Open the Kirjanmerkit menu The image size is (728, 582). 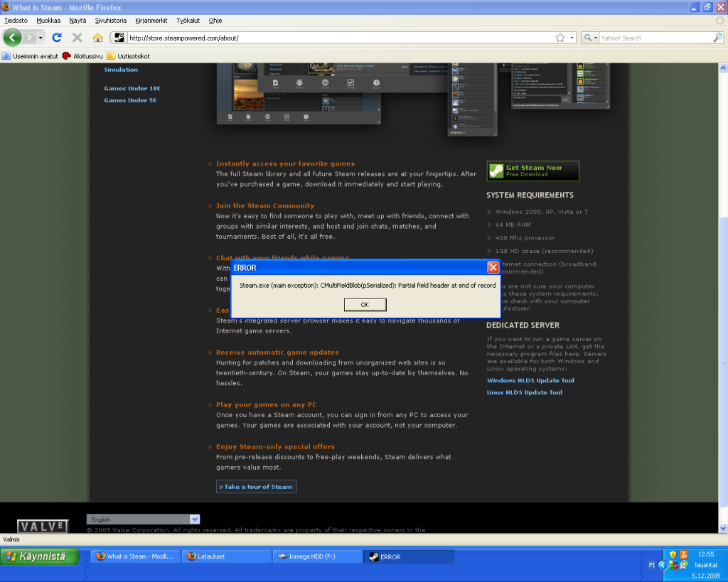tap(151, 21)
